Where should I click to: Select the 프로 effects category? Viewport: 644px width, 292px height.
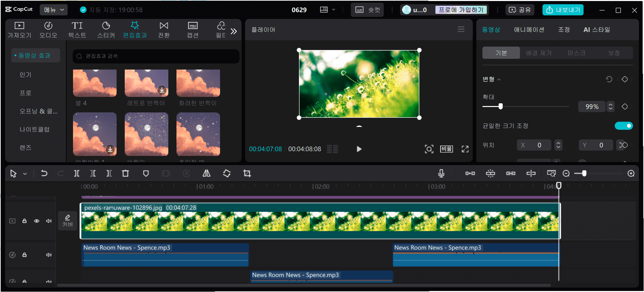(25, 93)
